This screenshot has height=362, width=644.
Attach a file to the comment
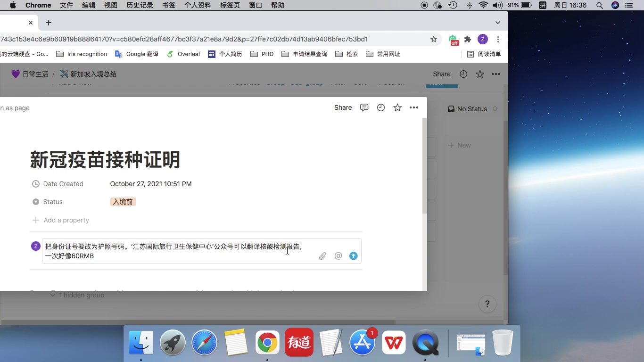322,256
